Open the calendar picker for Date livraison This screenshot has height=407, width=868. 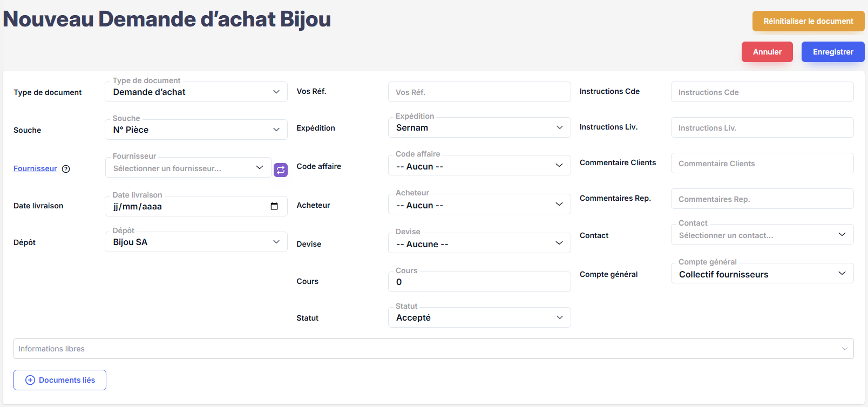[x=274, y=206]
